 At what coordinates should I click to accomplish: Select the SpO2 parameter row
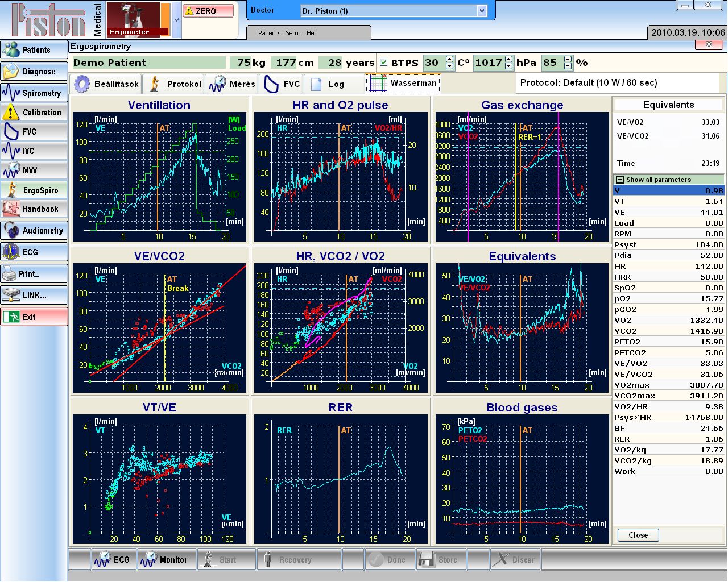tap(669, 288)
